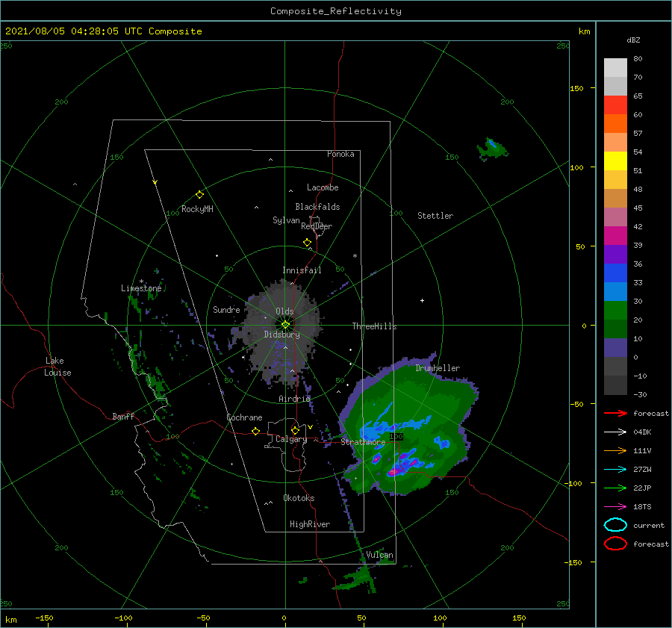Click the Stettler city label
The width and height of the screenshot is (672, 628).
click(435, 216)
